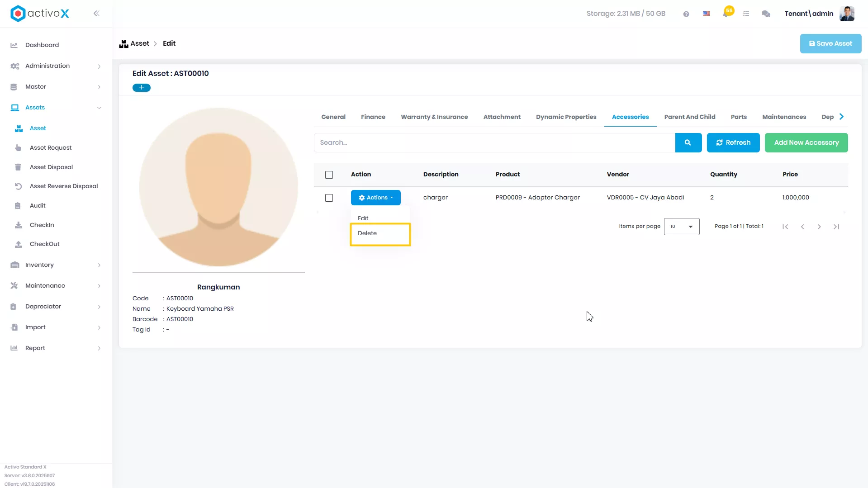This screenshot has width=868, height=488.
Task: Expand the Inventory menu
Action: (x=56, y=265)
